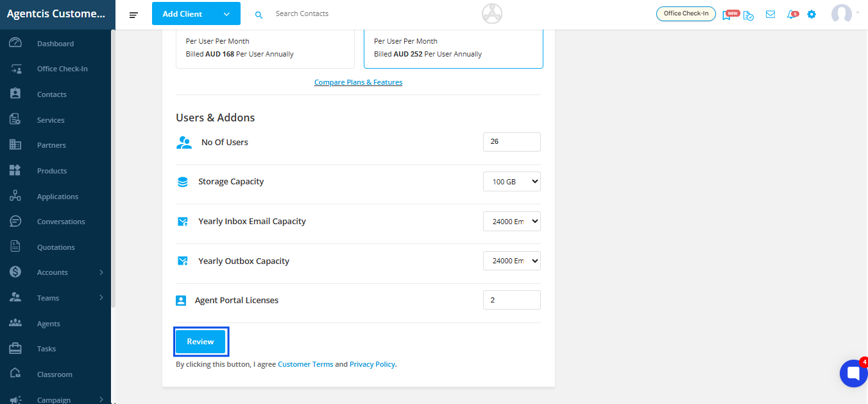This screenshot has height=404, width=868.
Task: Expand the Accounts sidebar submenu
Action: [101, 272]
